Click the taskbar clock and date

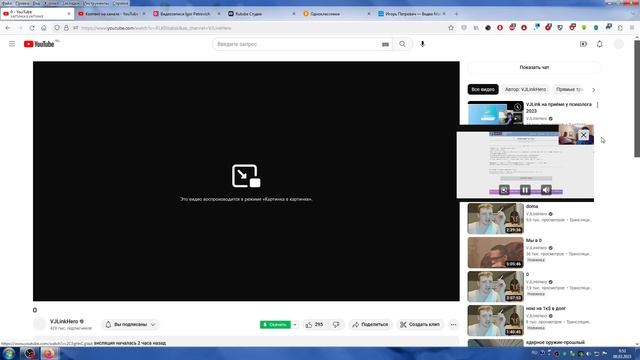[x=622, y=353]
